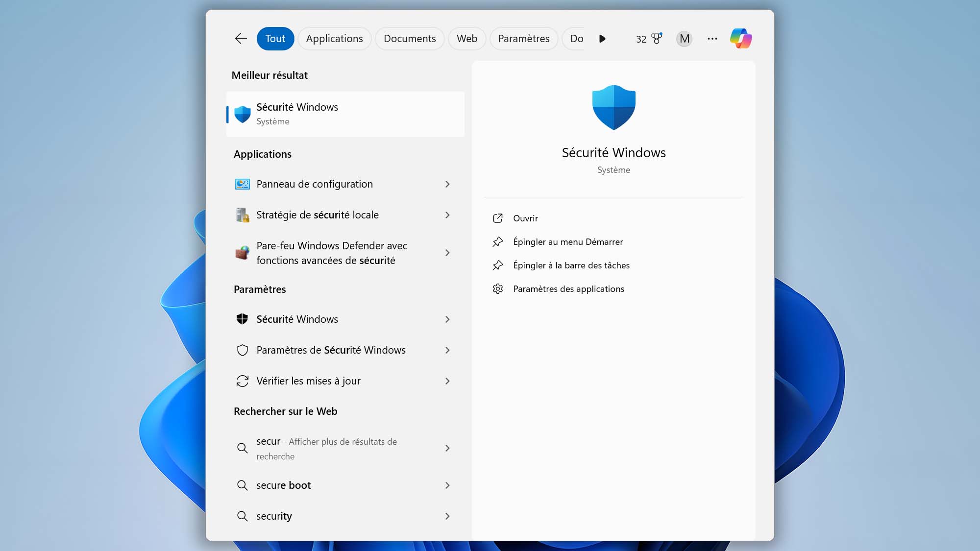The height and width of the screenshot is (551, 980).
Task: Click the large Sécurité Windows shield in the details pane
Action: click(613, 107)
